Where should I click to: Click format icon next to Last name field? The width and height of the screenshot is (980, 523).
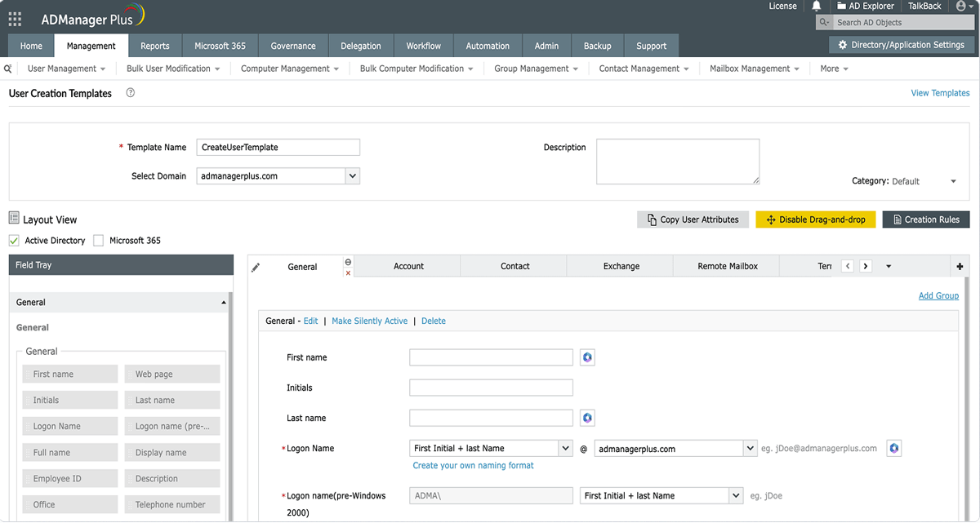(587, 418)
